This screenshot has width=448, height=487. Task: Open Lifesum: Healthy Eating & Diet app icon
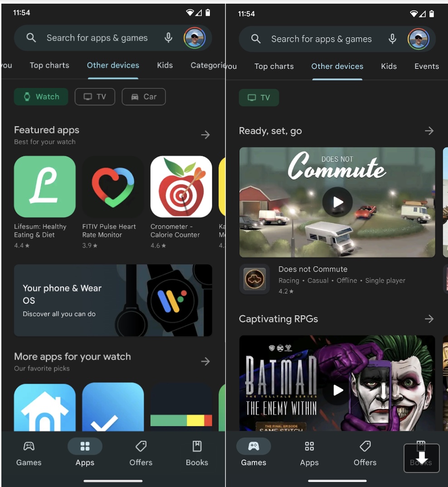pyautogui.click(x=45, y=186)
